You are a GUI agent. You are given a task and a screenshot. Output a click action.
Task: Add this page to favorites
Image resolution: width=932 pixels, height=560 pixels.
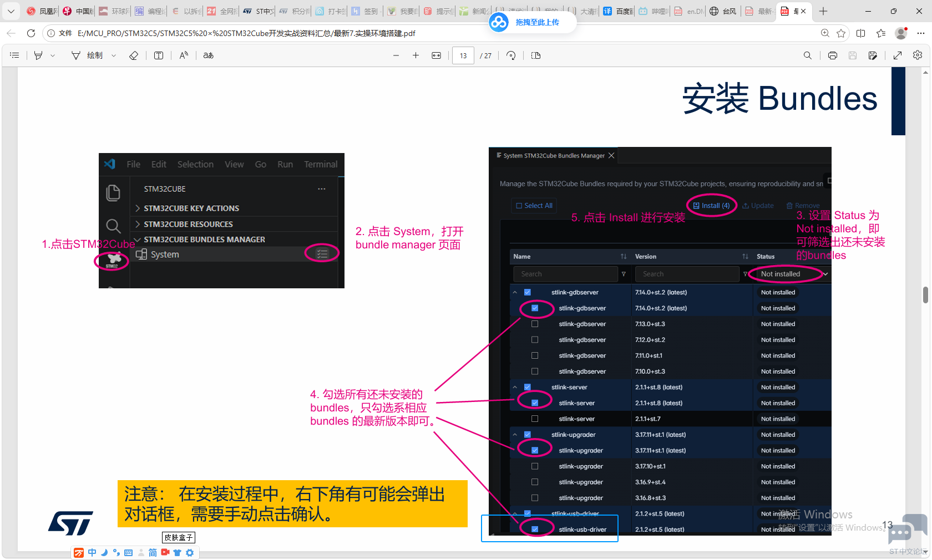click(x=841, y=33)
